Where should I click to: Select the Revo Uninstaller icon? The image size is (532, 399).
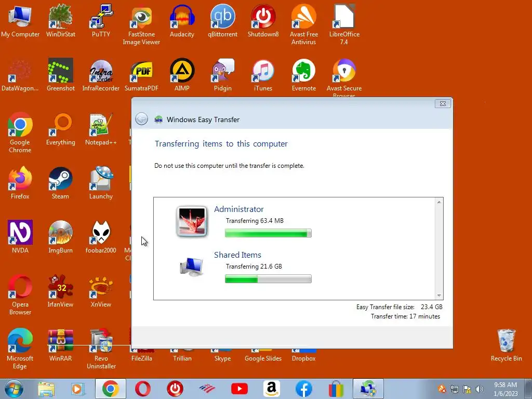(101, 349)
